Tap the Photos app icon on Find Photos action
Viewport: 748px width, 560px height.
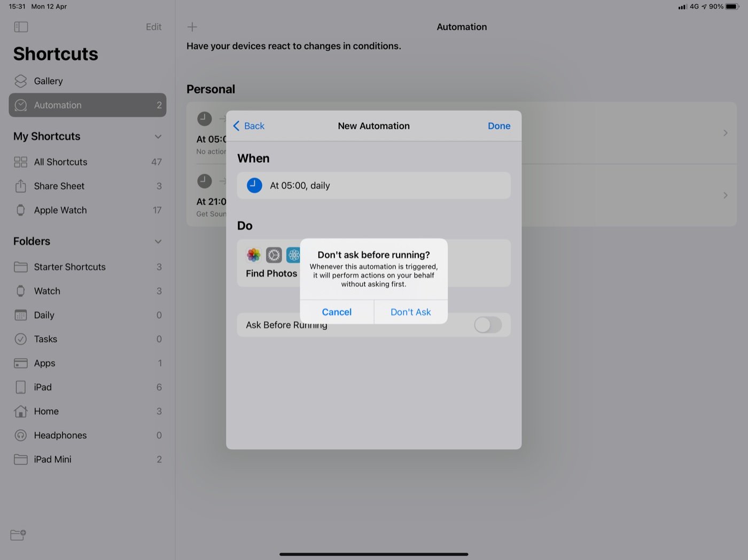253,255
